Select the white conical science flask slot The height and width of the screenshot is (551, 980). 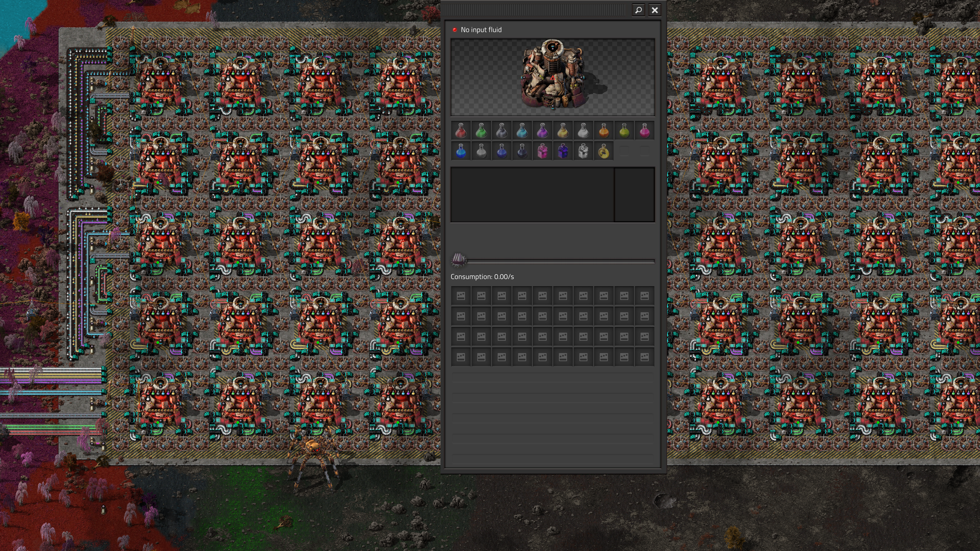click(x=583, y=131)
